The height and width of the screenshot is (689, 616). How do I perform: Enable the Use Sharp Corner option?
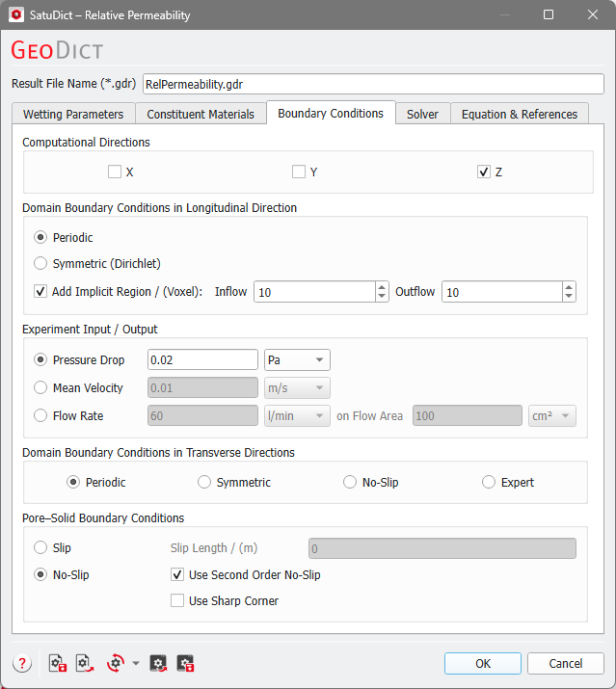click(x=177, y=600)
